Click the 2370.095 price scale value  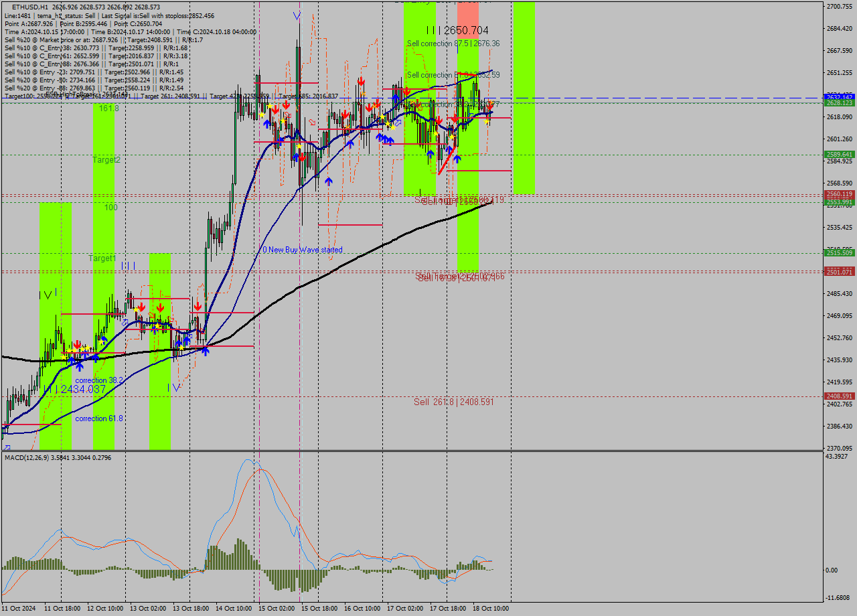tap(839, 448)
